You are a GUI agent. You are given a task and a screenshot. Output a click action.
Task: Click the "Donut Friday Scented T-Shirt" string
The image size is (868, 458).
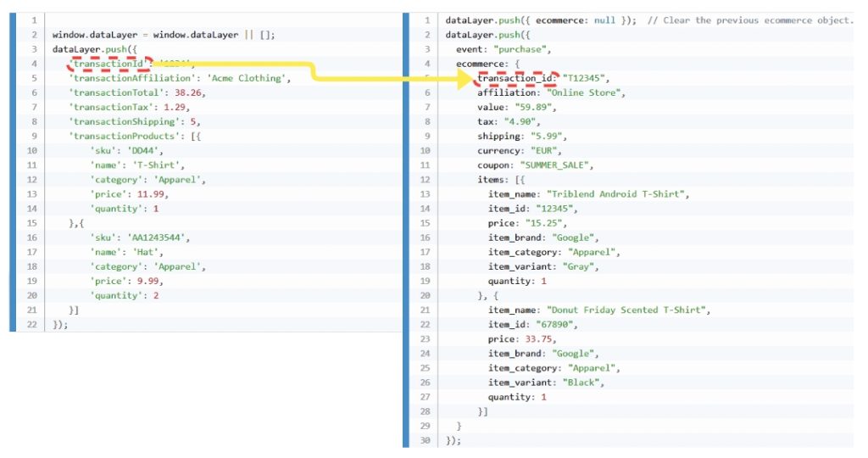pyautogui.click(x=628, y=310)
